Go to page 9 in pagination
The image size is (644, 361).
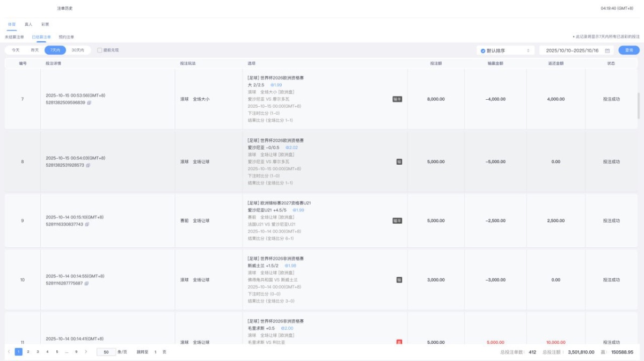pos(76,352)
